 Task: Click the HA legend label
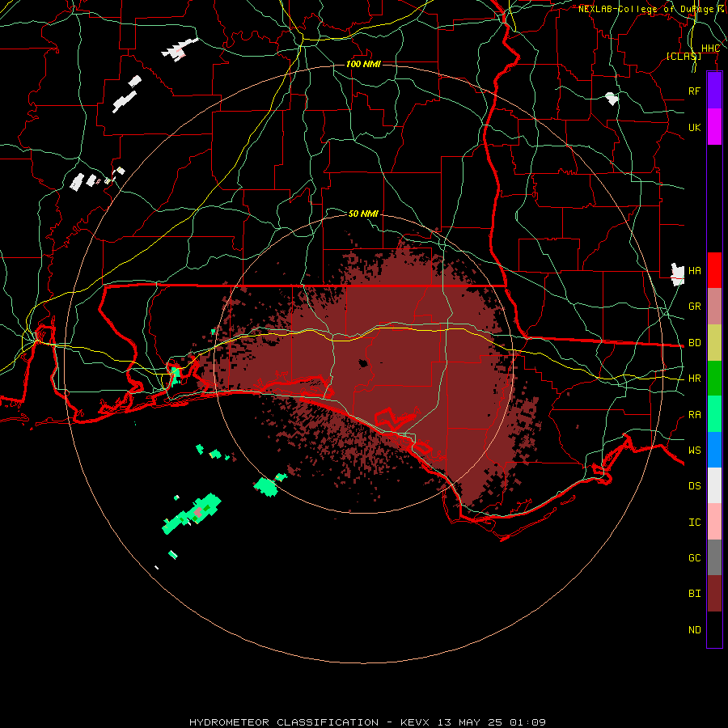pyautogui.click(x=694, y=271)
